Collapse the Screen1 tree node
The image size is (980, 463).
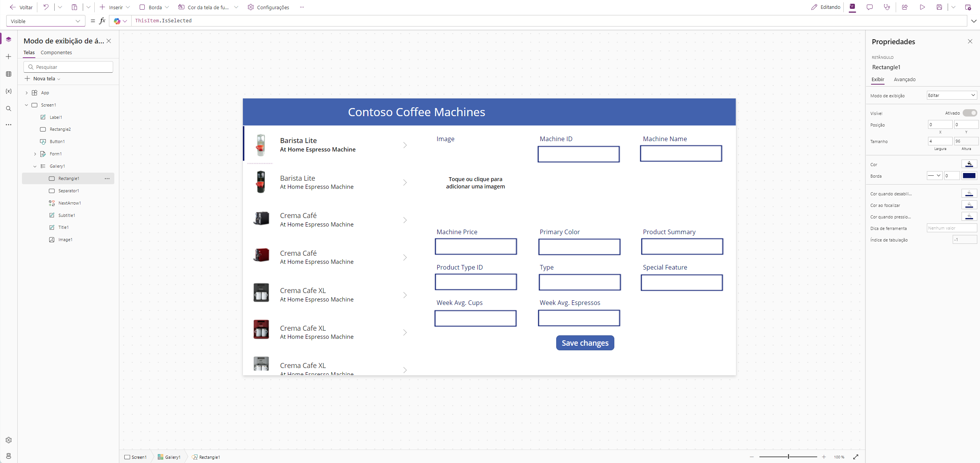pos(27,105)
